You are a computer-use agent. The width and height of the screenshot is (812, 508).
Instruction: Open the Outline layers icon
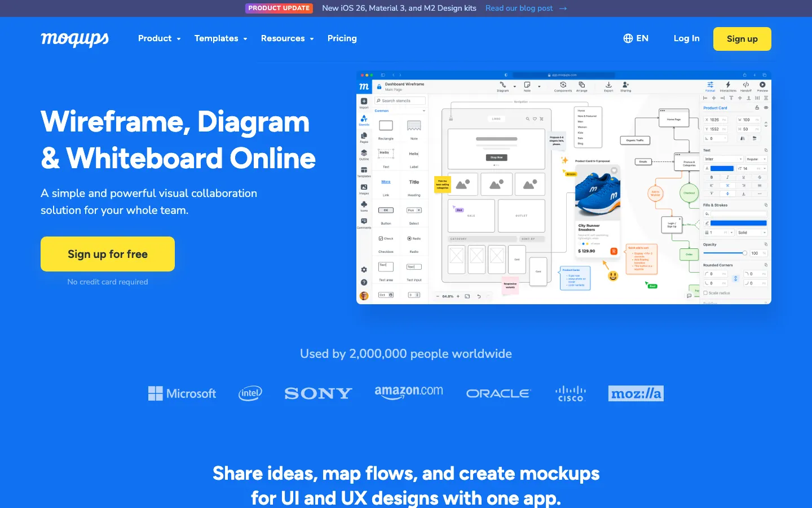[364, 154]
